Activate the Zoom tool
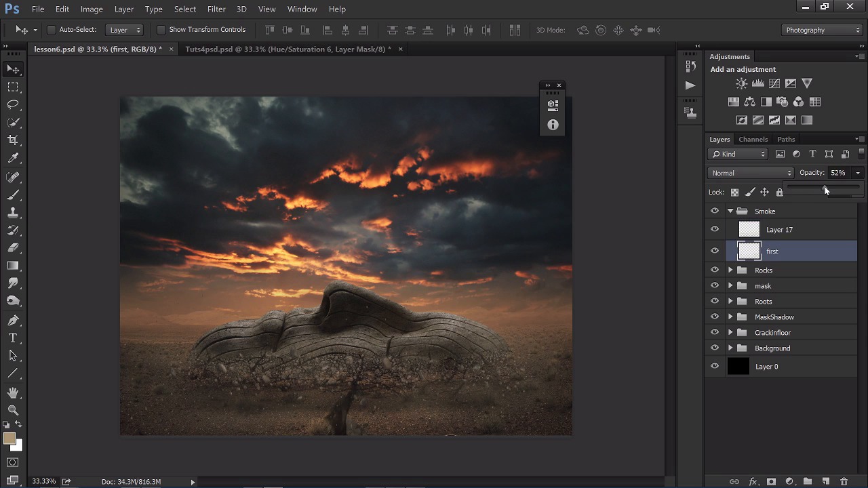Image resolution: width=868 pixels, height=488 pixels. click(13, 410)
